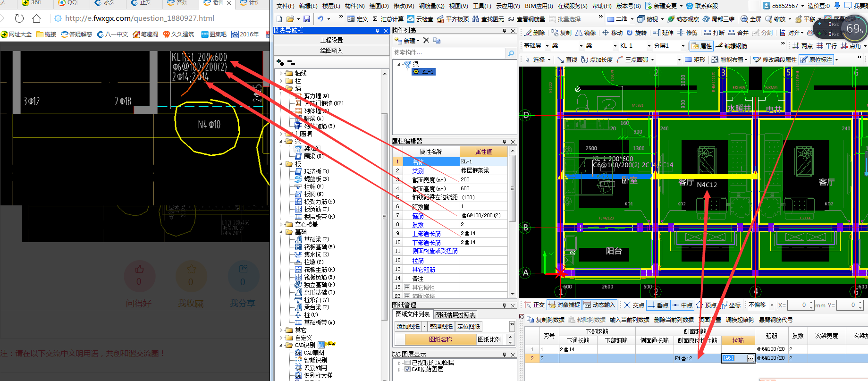Viewport: 868px width, 381px height.
Task: Click the 复制 copy tool
Action: click(561, 33)
